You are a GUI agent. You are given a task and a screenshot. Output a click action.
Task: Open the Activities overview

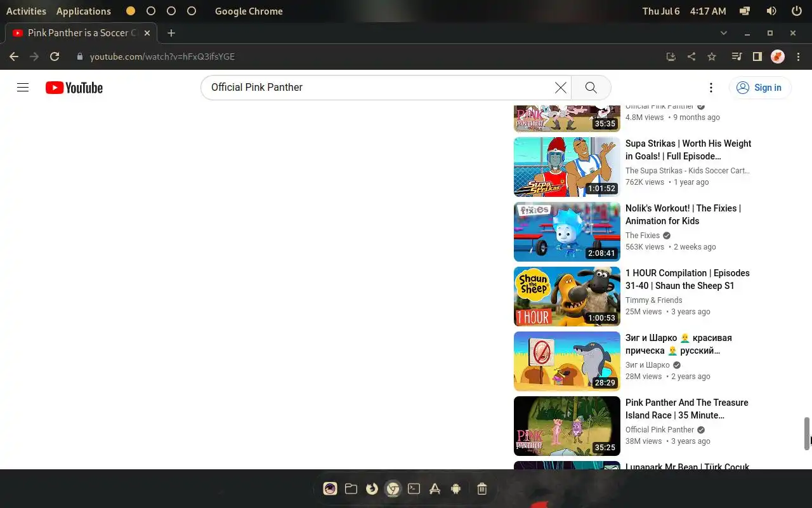(26, 11)
